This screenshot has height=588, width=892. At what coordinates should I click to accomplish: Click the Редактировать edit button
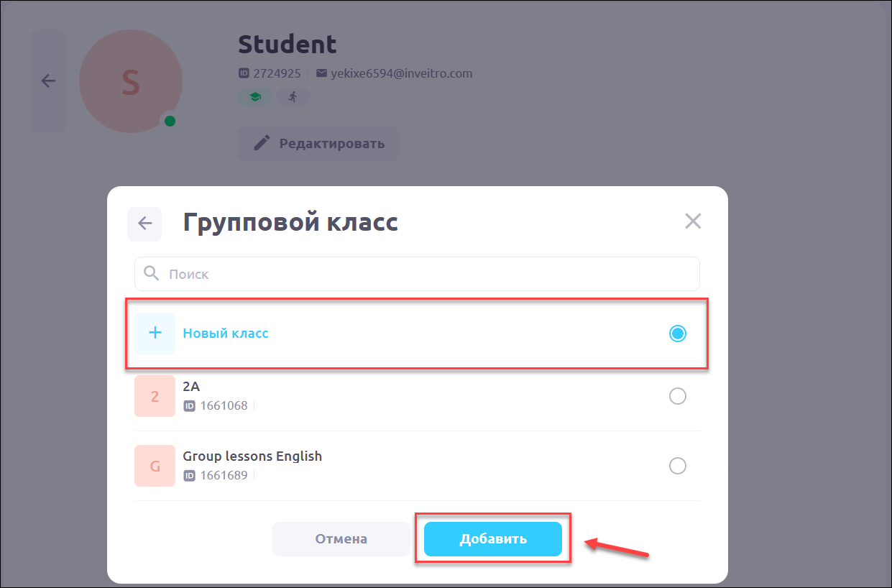tap(318, 143)
